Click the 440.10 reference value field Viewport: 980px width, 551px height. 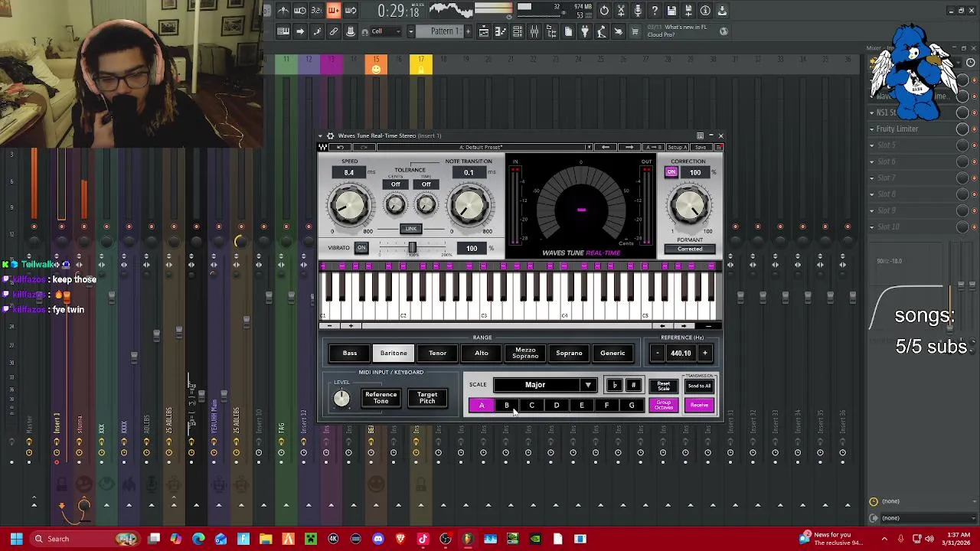point(681,353)
